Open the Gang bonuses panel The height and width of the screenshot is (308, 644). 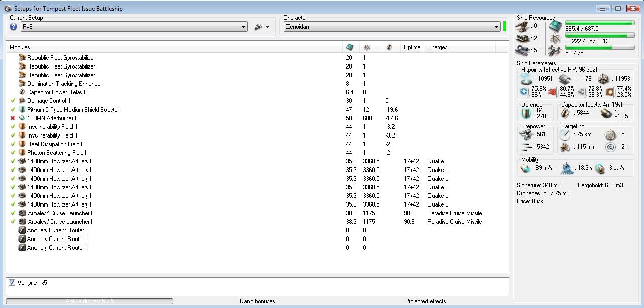[x=257, y=301]
